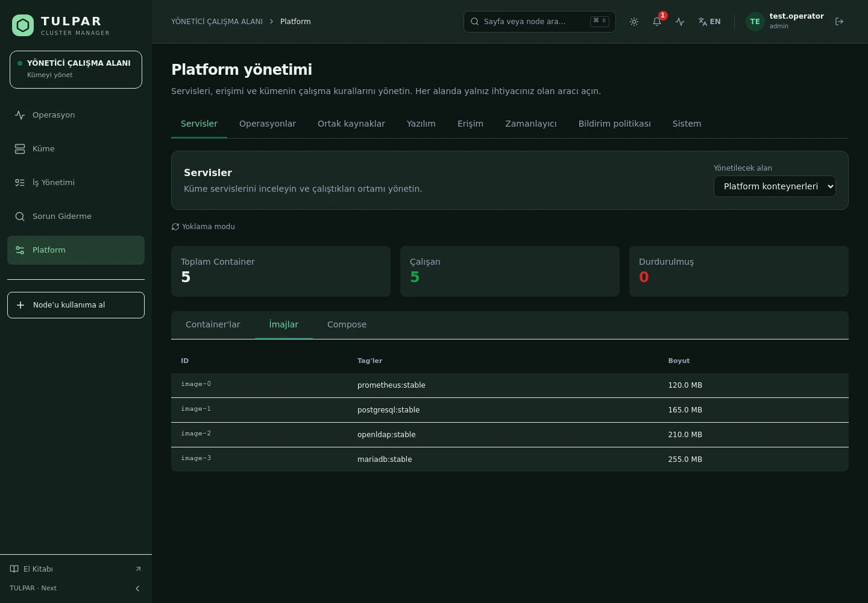Open the Sistem tab
Screen dimensions: 868x603
(x=687, y=124)
